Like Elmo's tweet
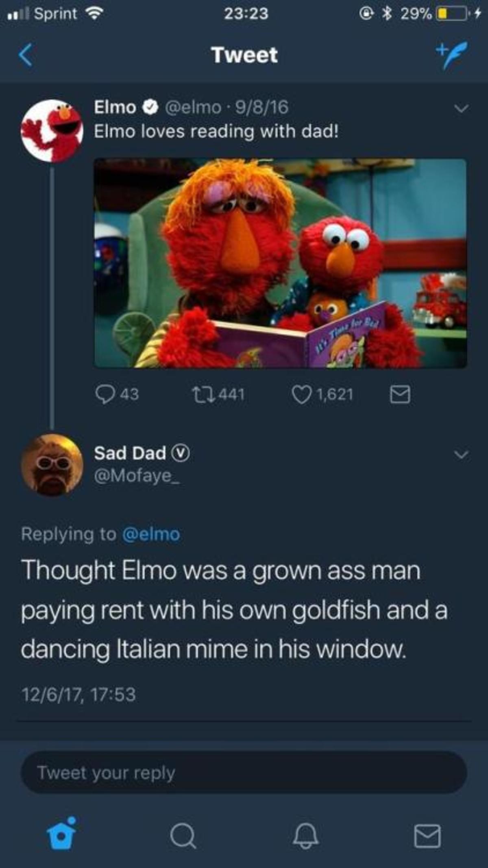This screenshot has height=868, width=488. click(303, 394)
